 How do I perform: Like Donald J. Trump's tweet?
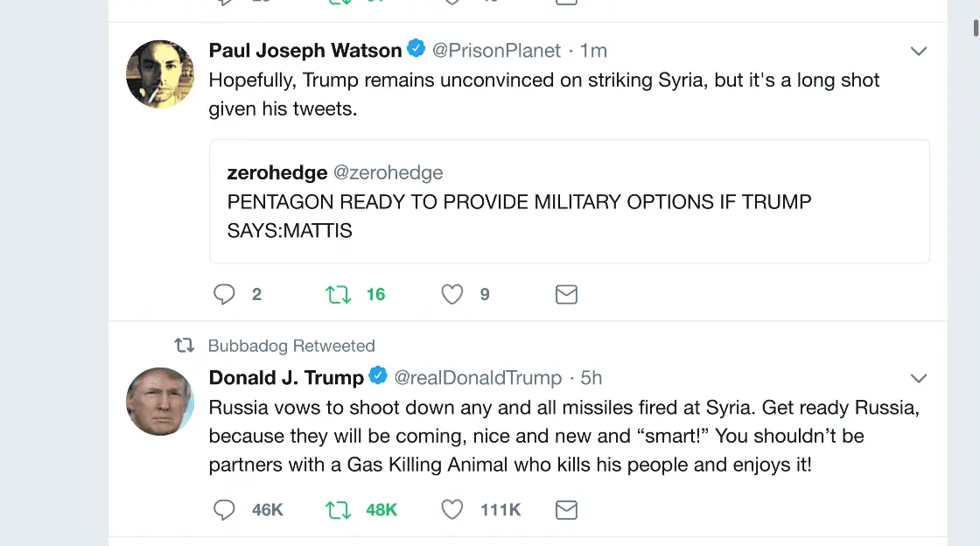point(451,510)
